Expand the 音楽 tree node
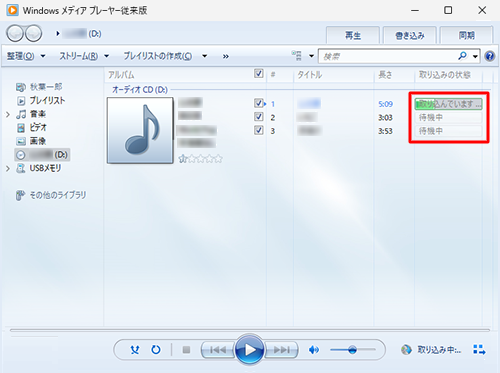Image resolution: width=500 pixels, height=373 pixels. coord(8,115)
